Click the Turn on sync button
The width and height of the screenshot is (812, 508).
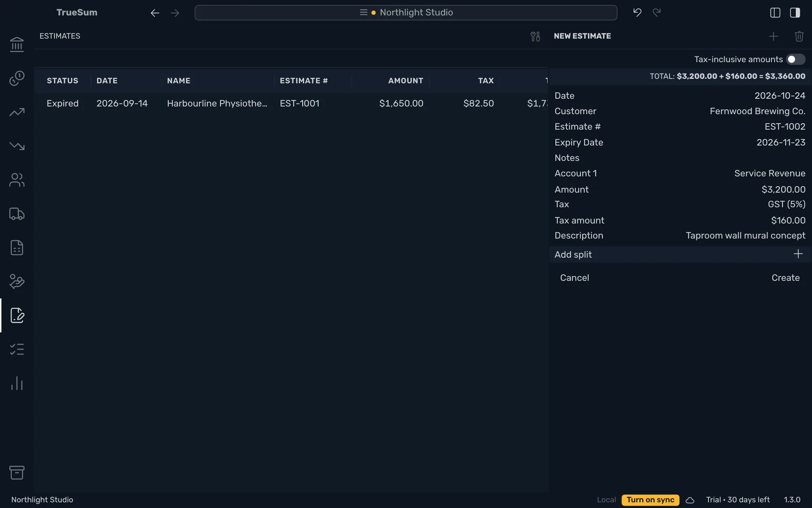(x=650, y=500)
